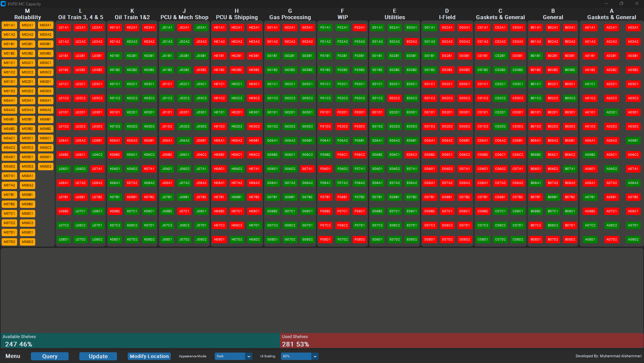The image size is (644, 363).
Task: Click the Update button
Action: pos(98,356)
